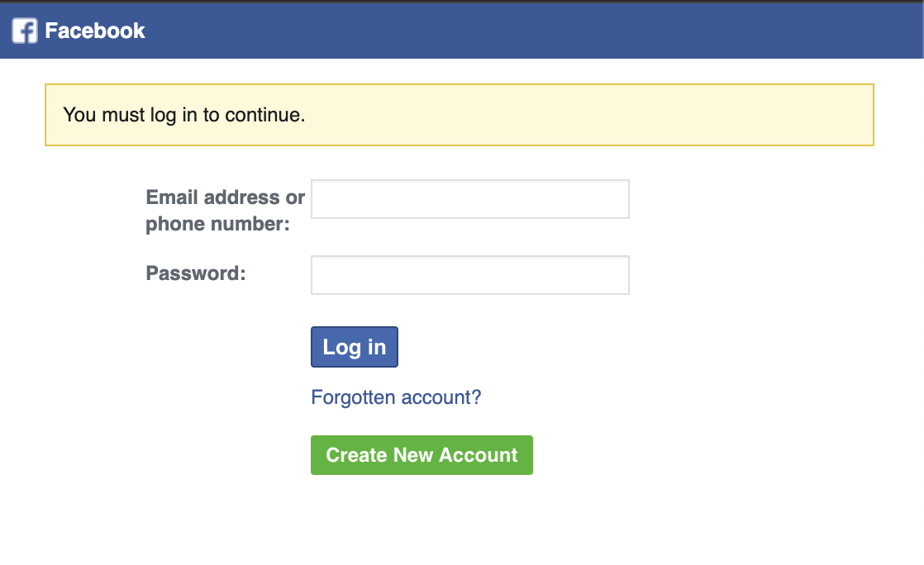Select the password entry field
Image resolution: width=924 pixels, height=565 pixels.
[x=469, y=274]
